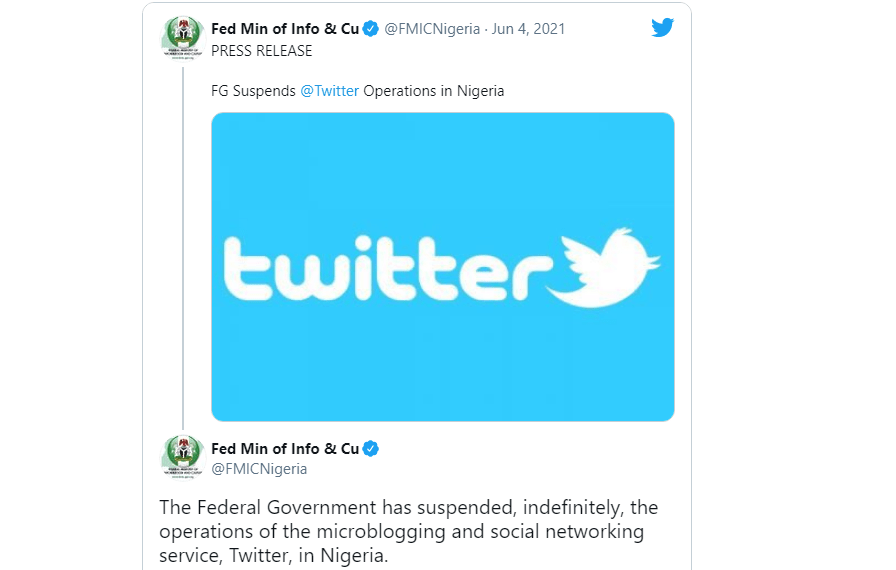
Task: Click the lower Fed Min profile avatar
Action: tap(183, 456)
